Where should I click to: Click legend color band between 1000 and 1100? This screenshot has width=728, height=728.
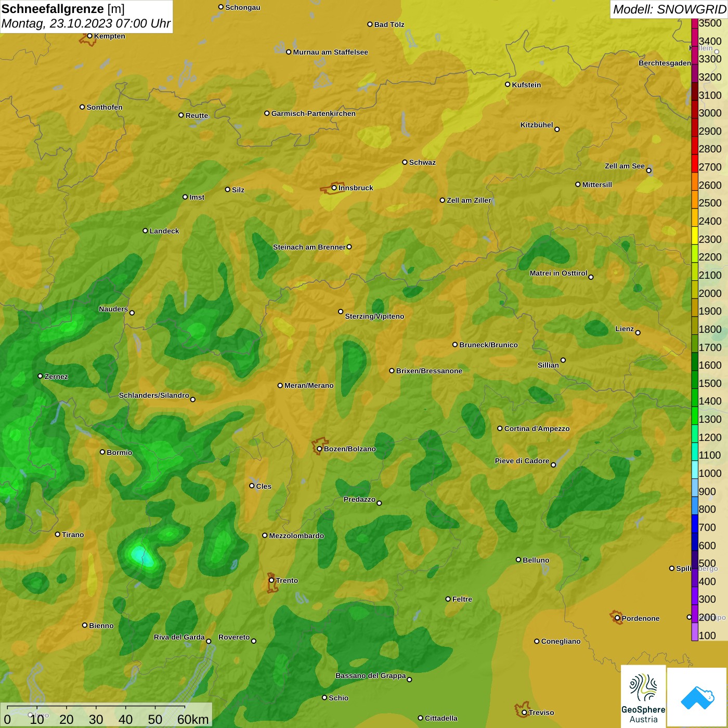(x=694, y=469)
